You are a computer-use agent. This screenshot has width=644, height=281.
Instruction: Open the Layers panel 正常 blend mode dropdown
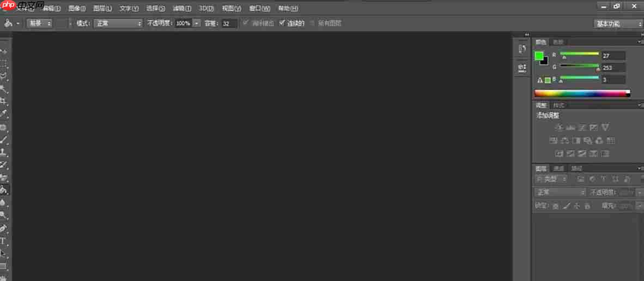click(x=560, y=192)
